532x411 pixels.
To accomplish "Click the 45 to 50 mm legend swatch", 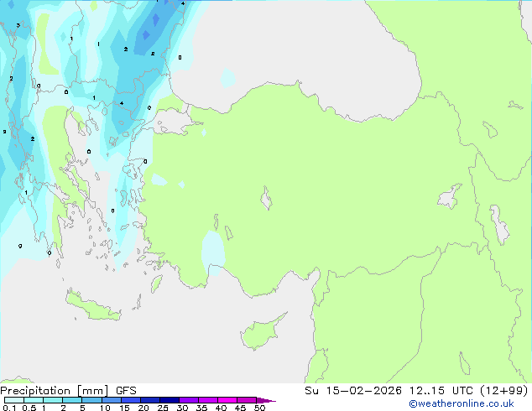I will 247,400.
